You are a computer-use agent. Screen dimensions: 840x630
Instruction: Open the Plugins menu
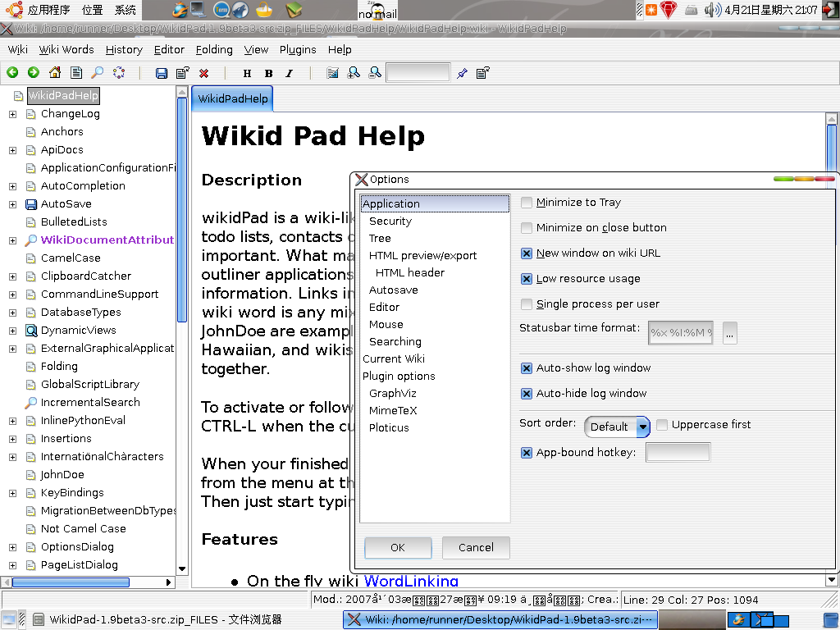(298, 50)
